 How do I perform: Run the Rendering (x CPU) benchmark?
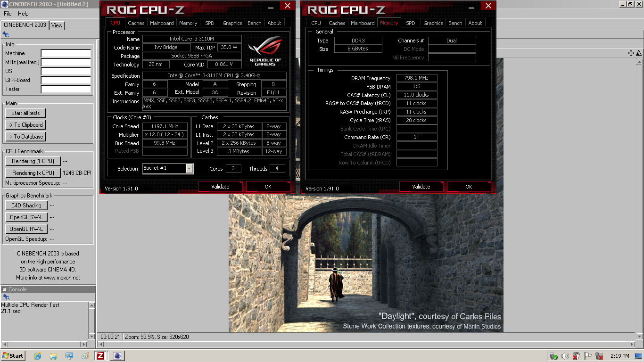[x=33, y=173]
